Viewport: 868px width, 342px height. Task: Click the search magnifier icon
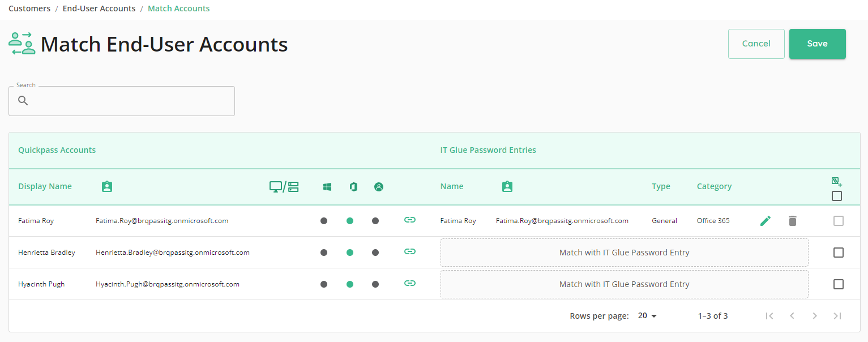pyautogui.click(x=23, y=101)
